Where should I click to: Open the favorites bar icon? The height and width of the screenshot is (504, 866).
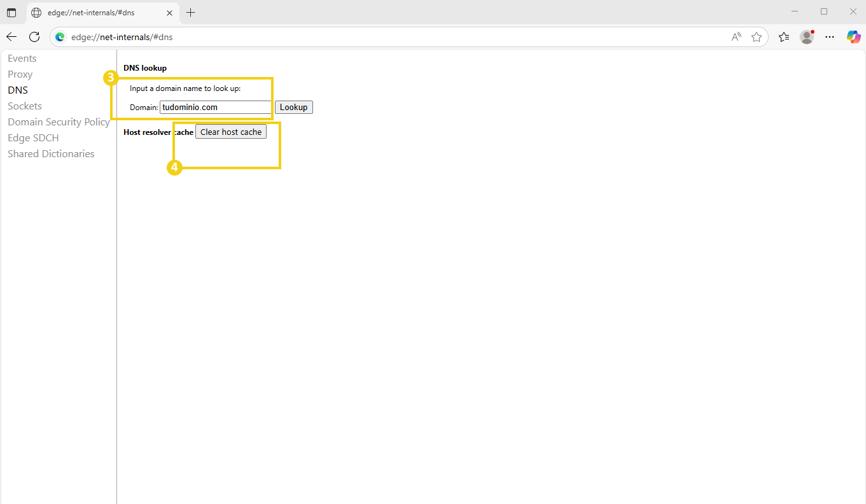point(783,37)
